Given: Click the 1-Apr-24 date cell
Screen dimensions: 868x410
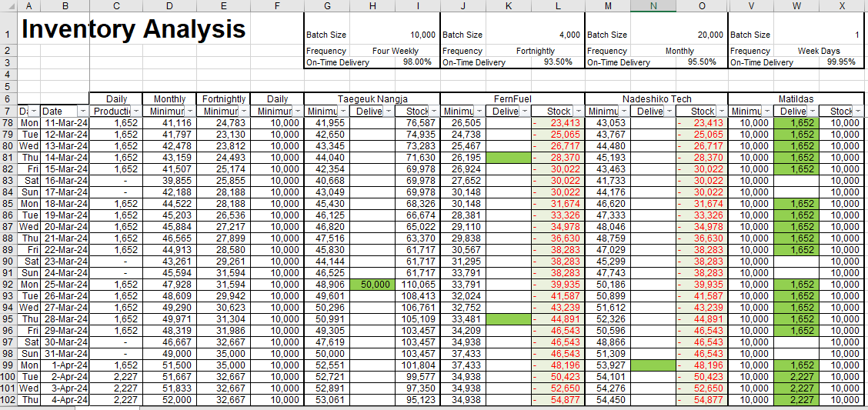Looking at the screenshot, I should pyautogui.click(x=65, y=365).
